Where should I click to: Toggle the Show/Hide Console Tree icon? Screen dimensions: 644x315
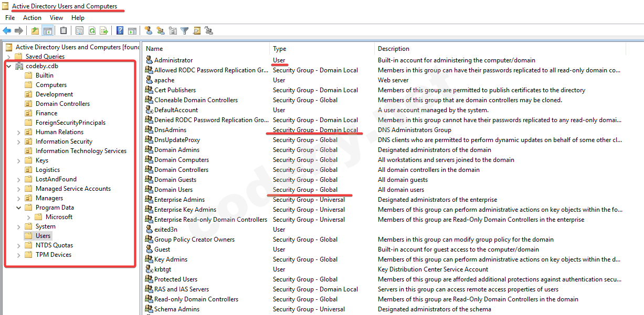(x=47, y=31)
